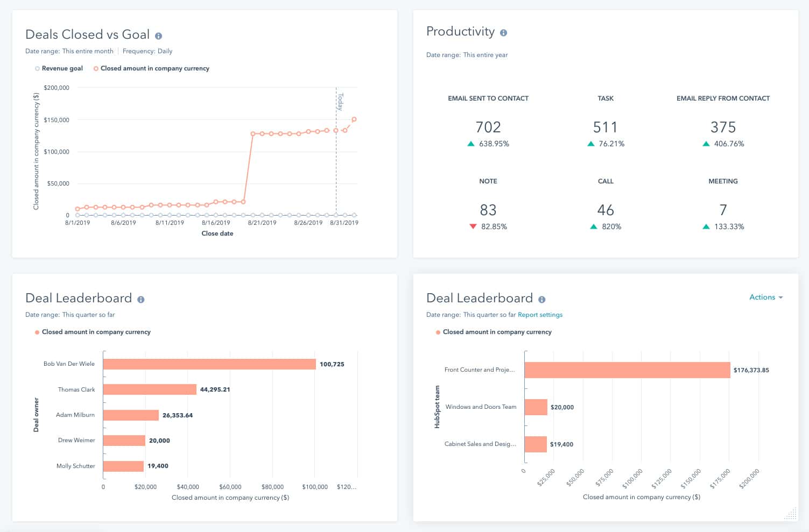Toggle Closed amount legend in Deals Closed chart
The height and width of the screenshot is (532, 809).
click(x=152, y=68)
